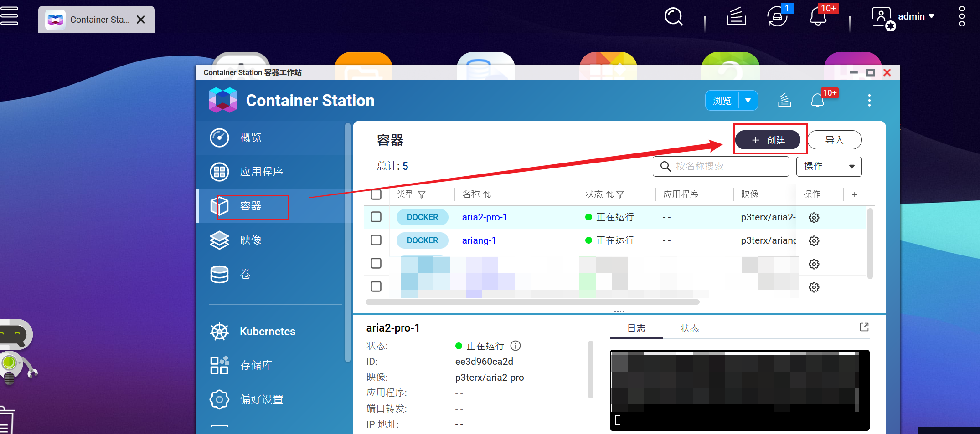Open the aria2-pro-1 container link
This screenshot has height=434, width=980.
485,217
